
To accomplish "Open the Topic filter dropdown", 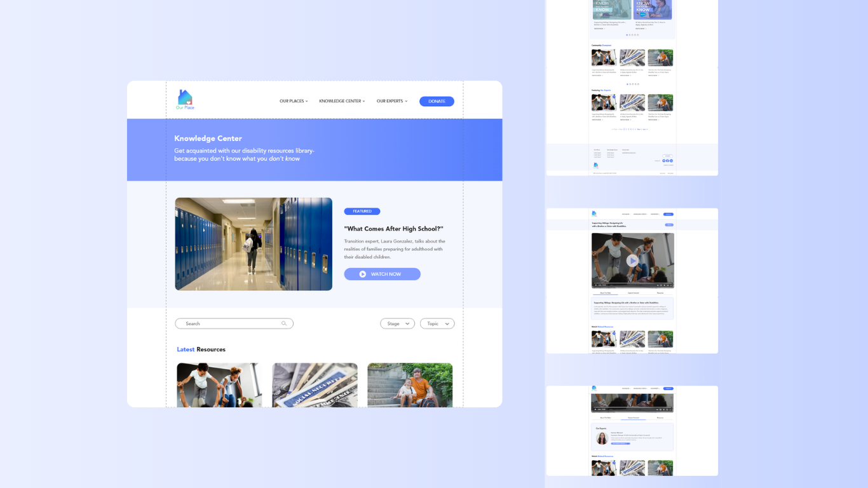I will (437, 323).
